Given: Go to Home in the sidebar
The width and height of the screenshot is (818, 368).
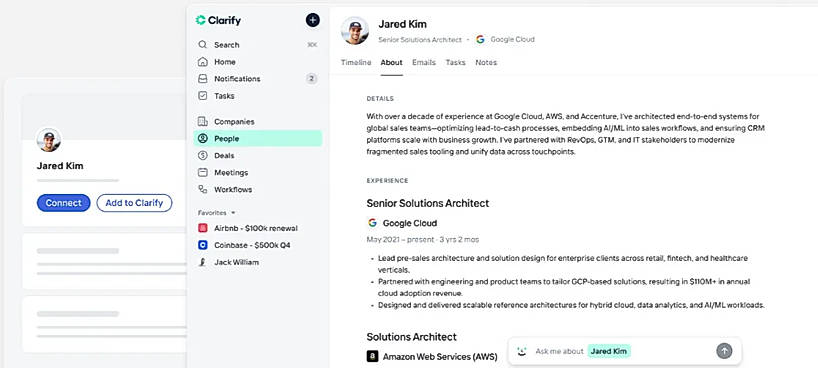Looking at the screenshot, I should pyautogui.click(x=258, y=62).
